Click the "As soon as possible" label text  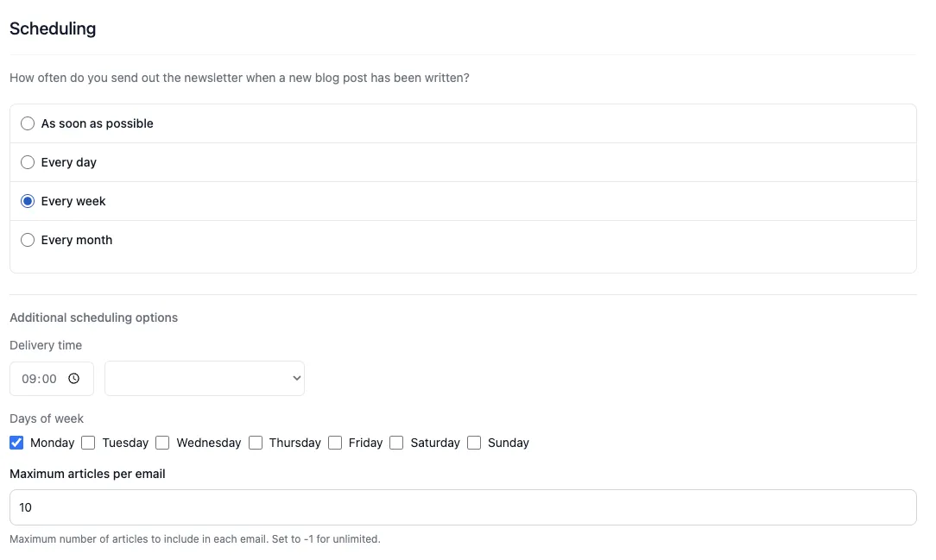pos(98,123)
